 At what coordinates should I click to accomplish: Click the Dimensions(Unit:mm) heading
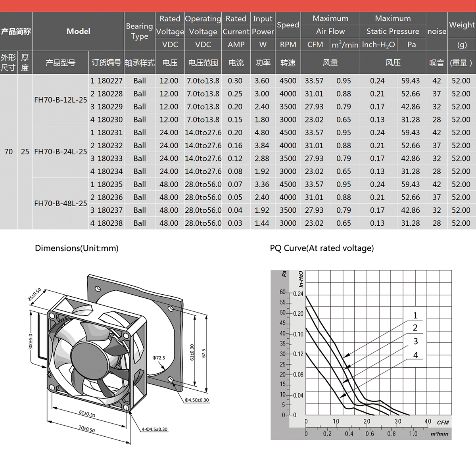[77, 248]
